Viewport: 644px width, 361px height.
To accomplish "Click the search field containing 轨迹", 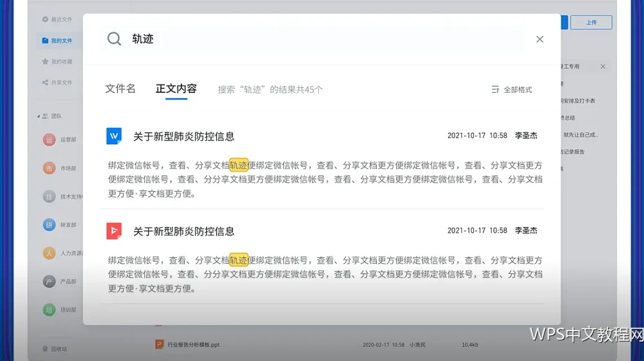I will click(x=312, y=39).
